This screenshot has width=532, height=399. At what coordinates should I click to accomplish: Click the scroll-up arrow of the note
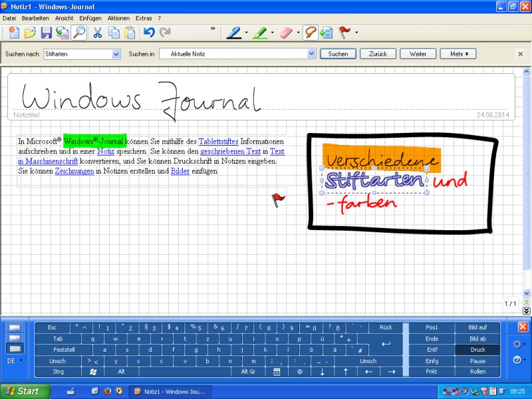tap(526, 72)
